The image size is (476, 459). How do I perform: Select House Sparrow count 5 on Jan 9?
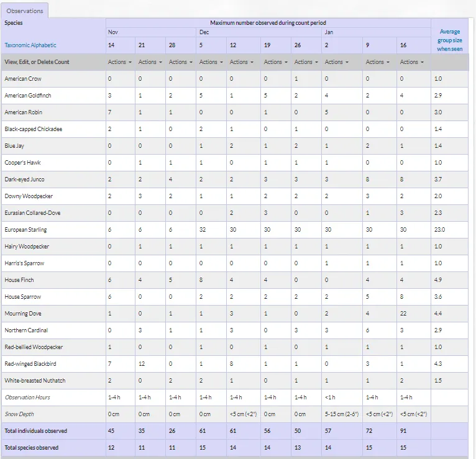(367, 297)
